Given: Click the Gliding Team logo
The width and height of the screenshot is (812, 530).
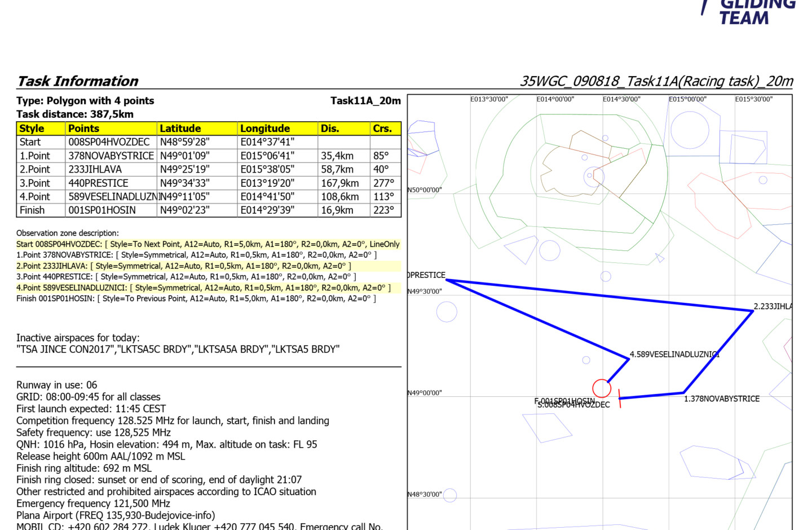Looking at the screenshot, I should click(749, 11).
